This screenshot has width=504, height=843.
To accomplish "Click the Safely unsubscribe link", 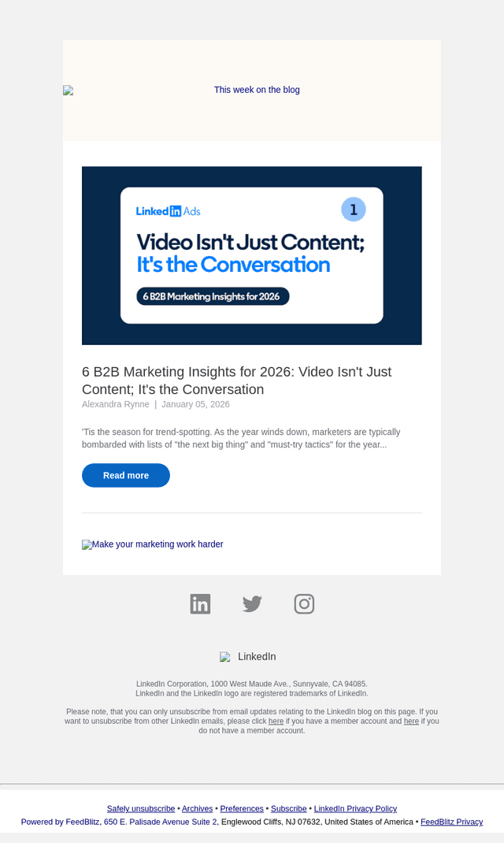I will click(141, 808).
